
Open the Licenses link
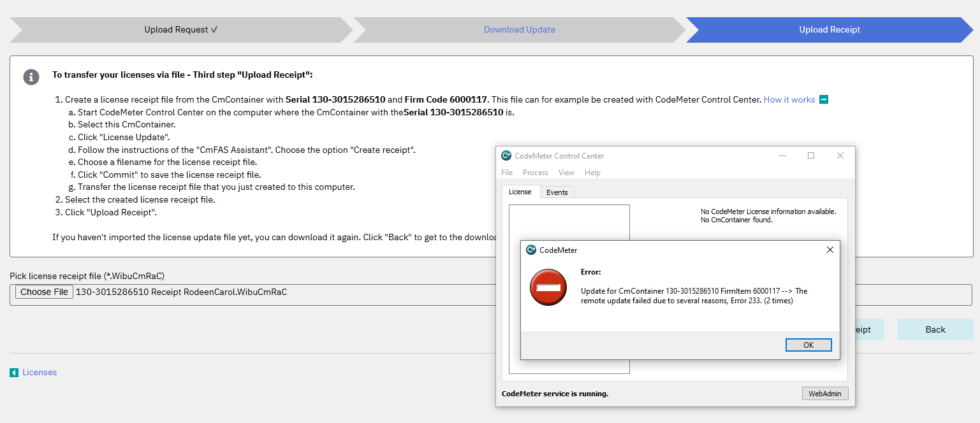[40, 373]
